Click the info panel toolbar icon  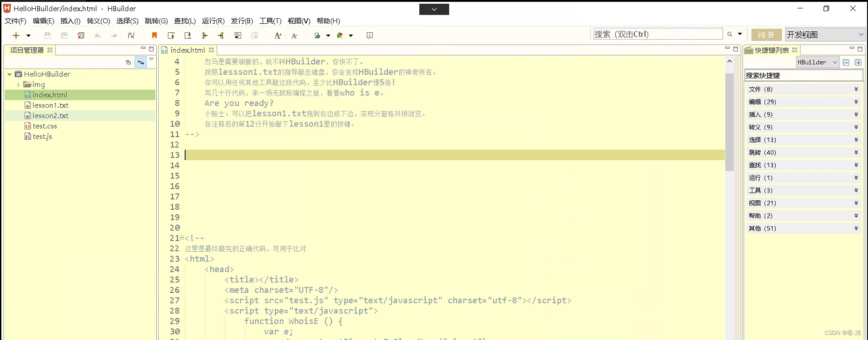(370, 35)
